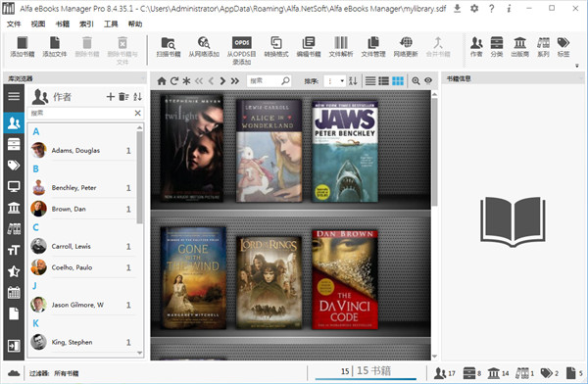Select author Brown, Dan
The image size is (588, 384).
pos(81,209)
